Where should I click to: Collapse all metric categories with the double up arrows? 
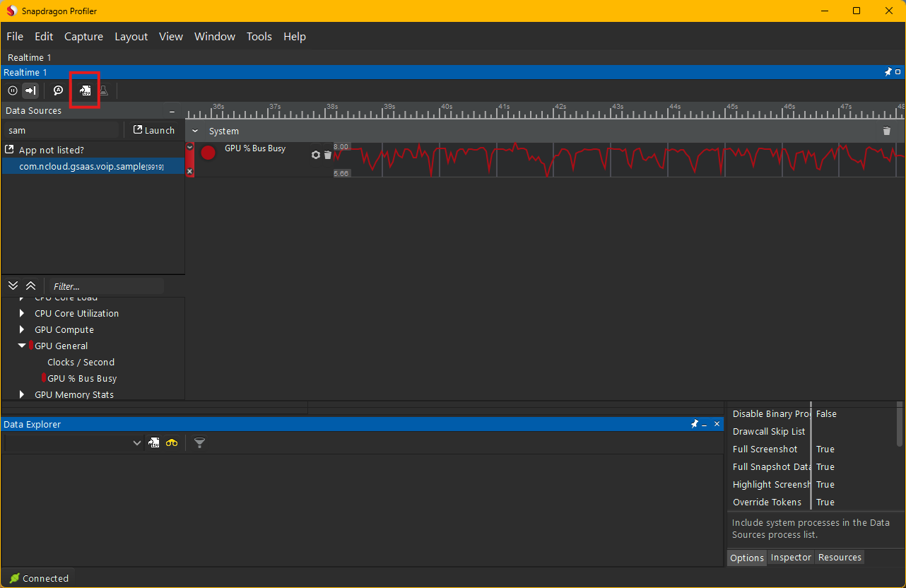30,286
